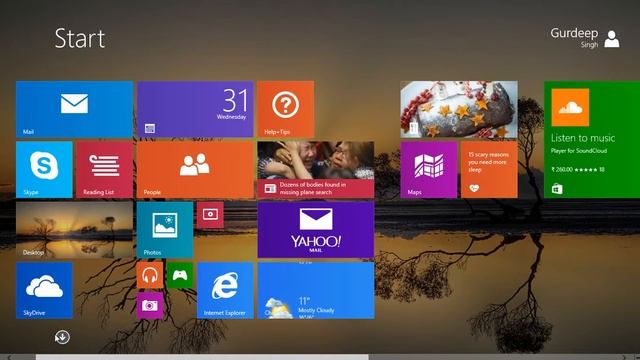
Task: Open the Maps tile
Action: 429,169
